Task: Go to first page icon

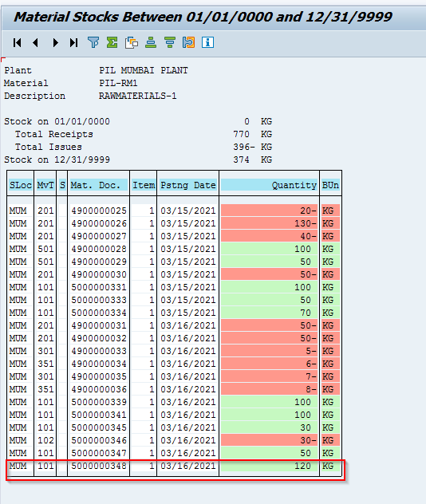Action: [x=18, y=42]
